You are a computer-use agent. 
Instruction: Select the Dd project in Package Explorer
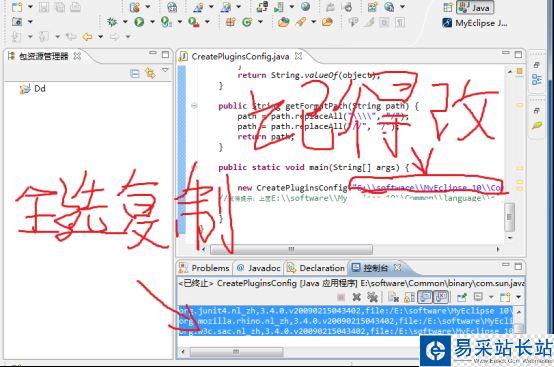33,89
